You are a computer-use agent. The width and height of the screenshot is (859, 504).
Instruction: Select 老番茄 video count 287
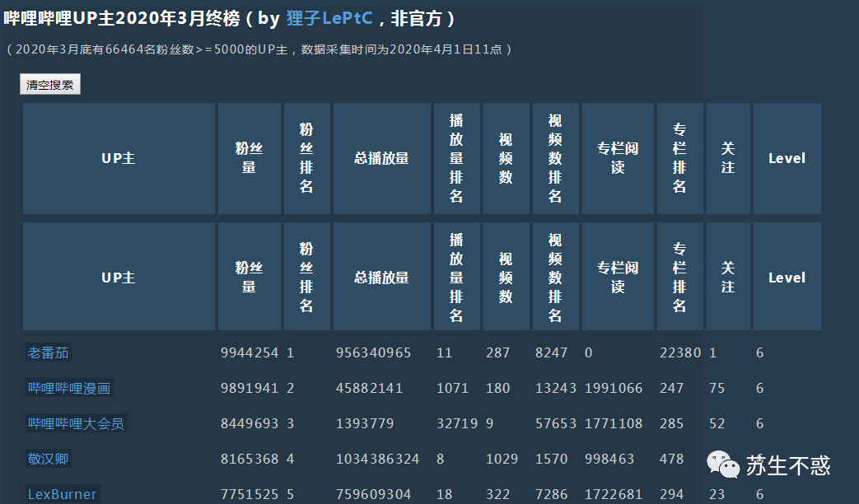[497, 352]
